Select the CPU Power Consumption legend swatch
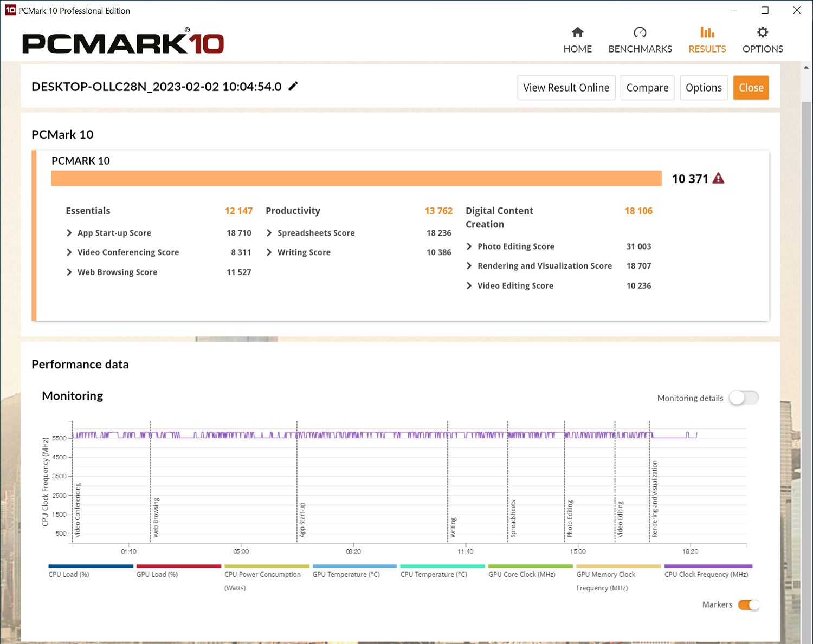 point(267,566)
